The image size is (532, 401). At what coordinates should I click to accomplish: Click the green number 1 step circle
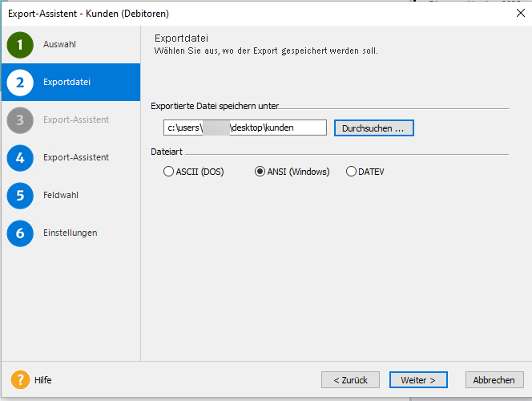pyautogui.click(x=20, y=45)
